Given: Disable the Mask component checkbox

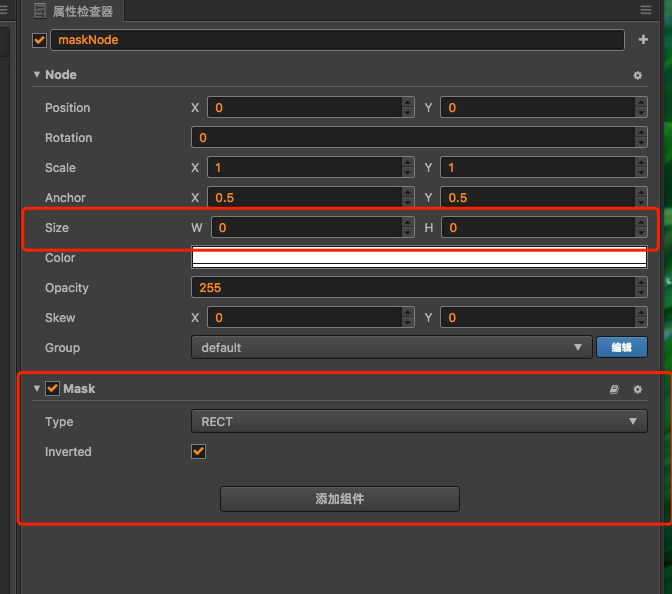Looking at the screenshot, I should [x=53, y=389].
